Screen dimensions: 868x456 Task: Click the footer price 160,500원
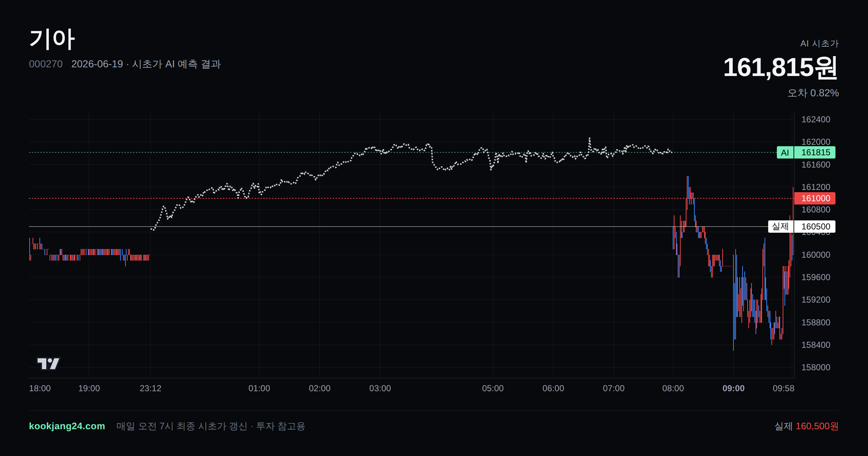817,426
